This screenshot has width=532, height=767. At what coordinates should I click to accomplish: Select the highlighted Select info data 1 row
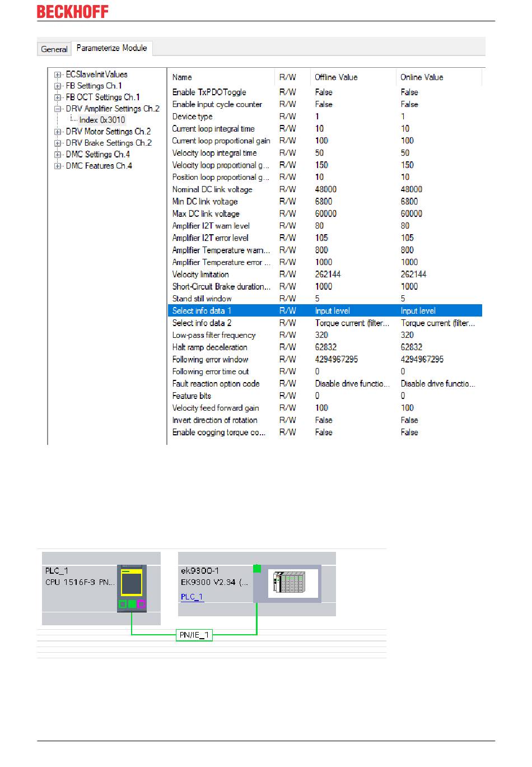[325, 311]
